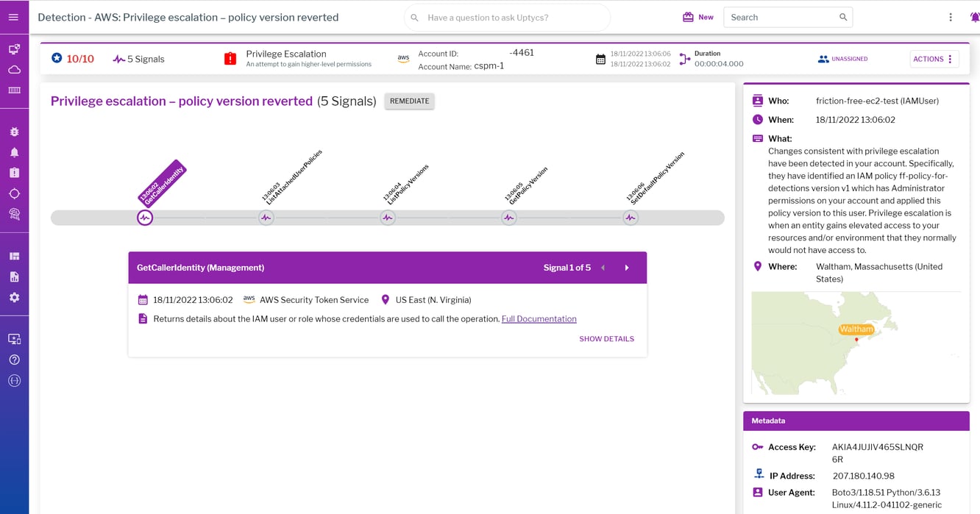This screenshot has width=980, height=514.
Task: Click the REMEDIATE button
Action: click(409, 101)
